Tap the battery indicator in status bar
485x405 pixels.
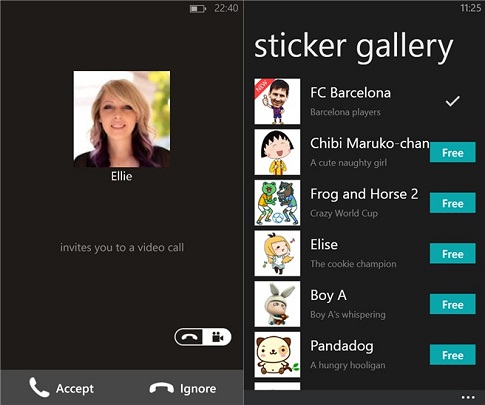tap(198, 8)
